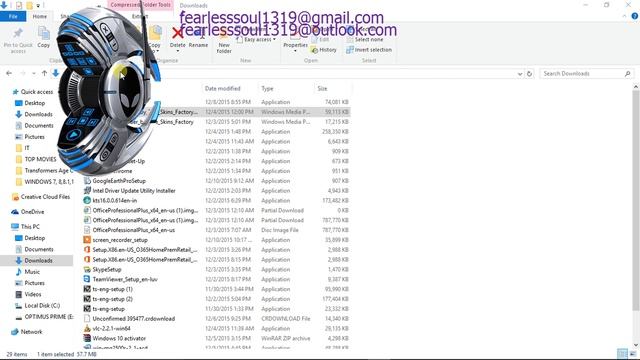640x360 pixels.
Task: Click the SkypeSetup file icon
Action: [x=87, y=269]
